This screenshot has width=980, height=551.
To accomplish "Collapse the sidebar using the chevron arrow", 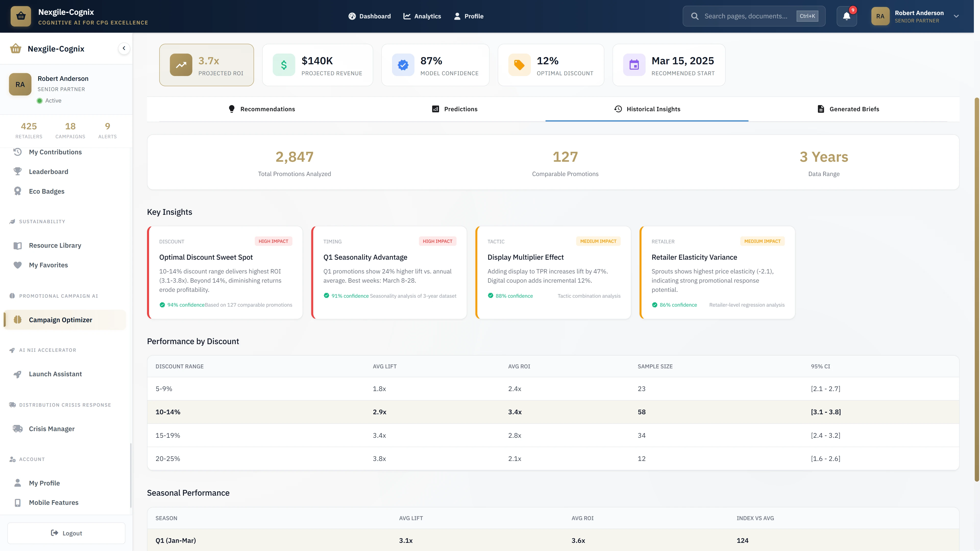I will [124, 48].
